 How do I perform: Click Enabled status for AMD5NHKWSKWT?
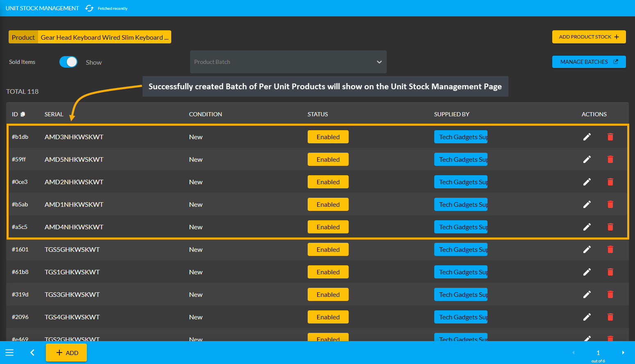tap(328, 159)
